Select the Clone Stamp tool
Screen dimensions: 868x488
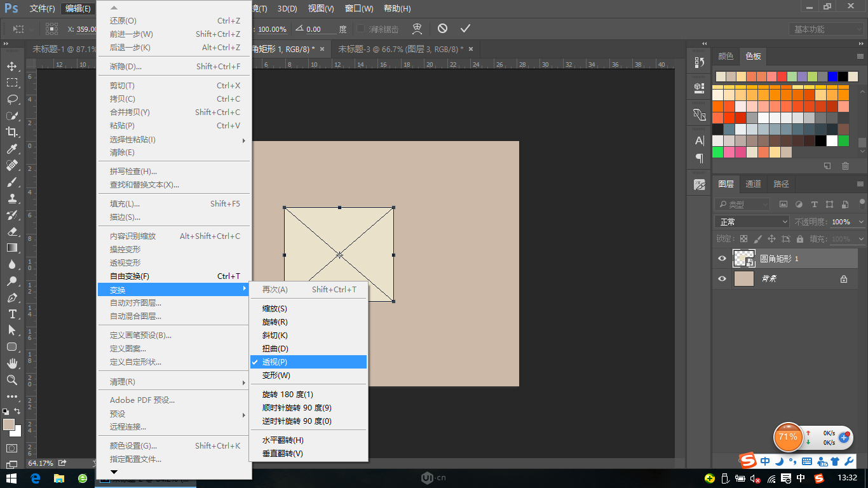pos(12,198)
